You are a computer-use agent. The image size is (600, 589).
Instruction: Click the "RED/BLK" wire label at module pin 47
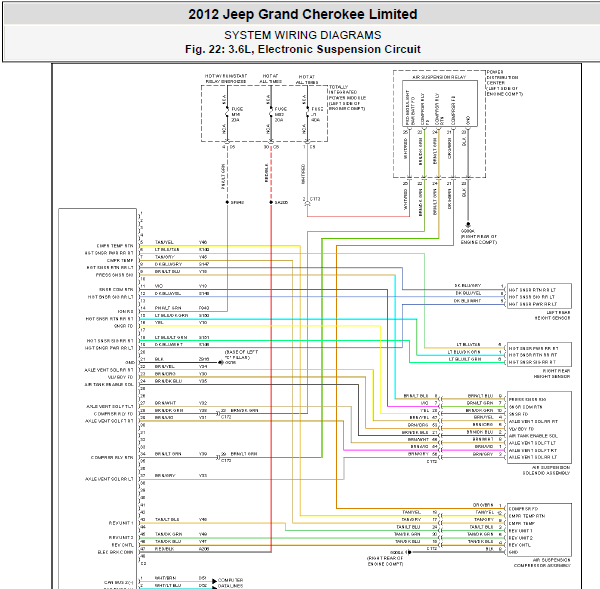pyautogui.click(x=165, y=549)
